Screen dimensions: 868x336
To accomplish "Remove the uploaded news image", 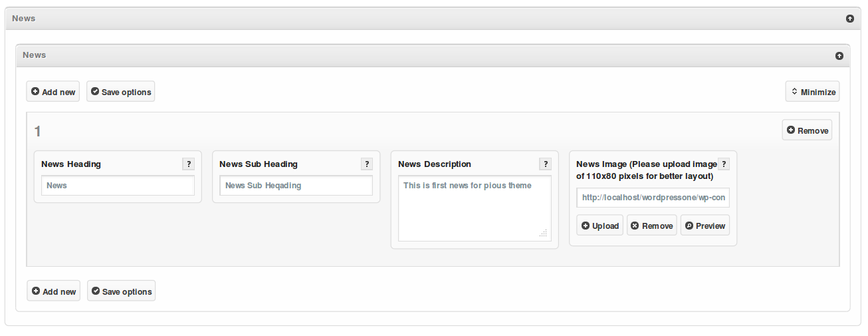I will click(651, 226).
